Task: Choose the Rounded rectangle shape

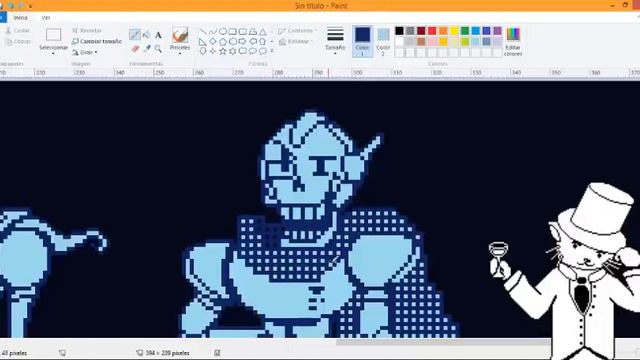Action: click(x=243, y=32)
